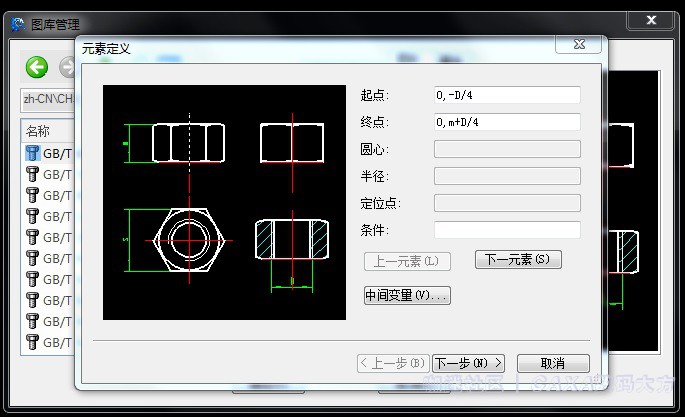This screenshot has width=685, height=417.
Task: Click the 名称 column header
Action: point(45,131)
